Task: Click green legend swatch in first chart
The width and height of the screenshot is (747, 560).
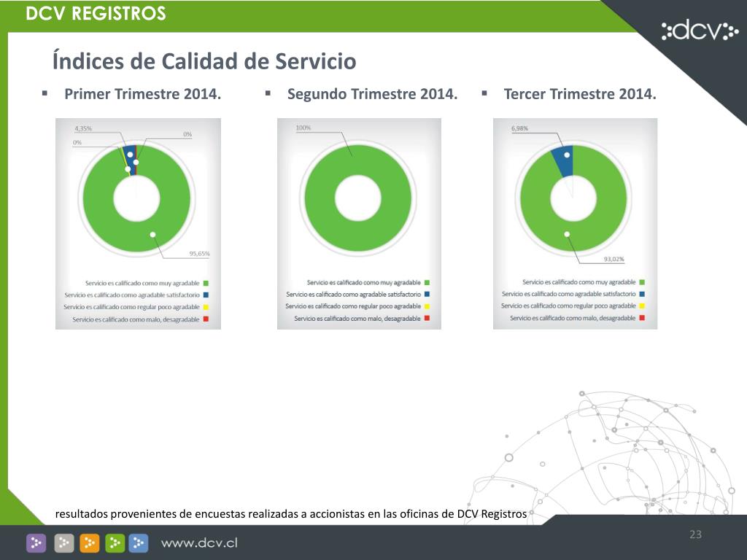Action: coord(206,284)
